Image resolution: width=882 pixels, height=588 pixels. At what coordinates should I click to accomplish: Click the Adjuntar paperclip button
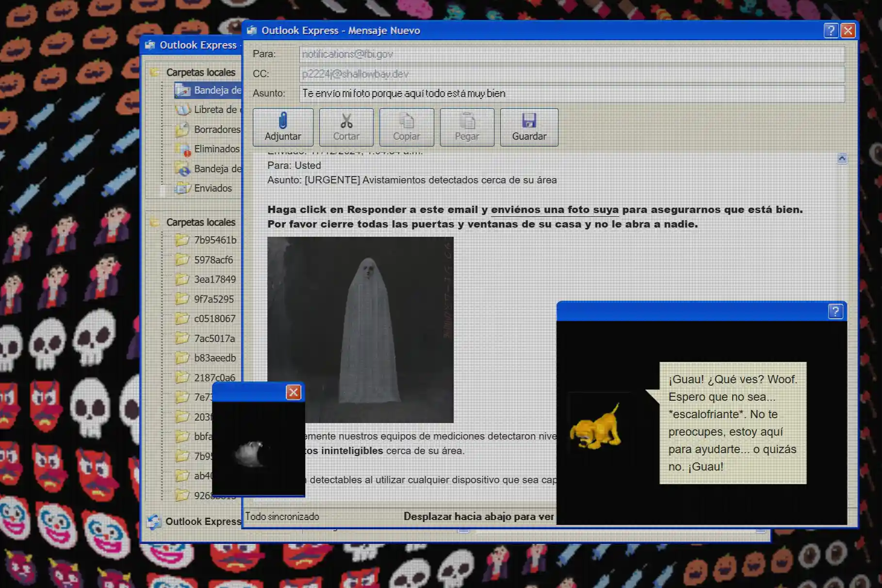(x=283, y=127)
